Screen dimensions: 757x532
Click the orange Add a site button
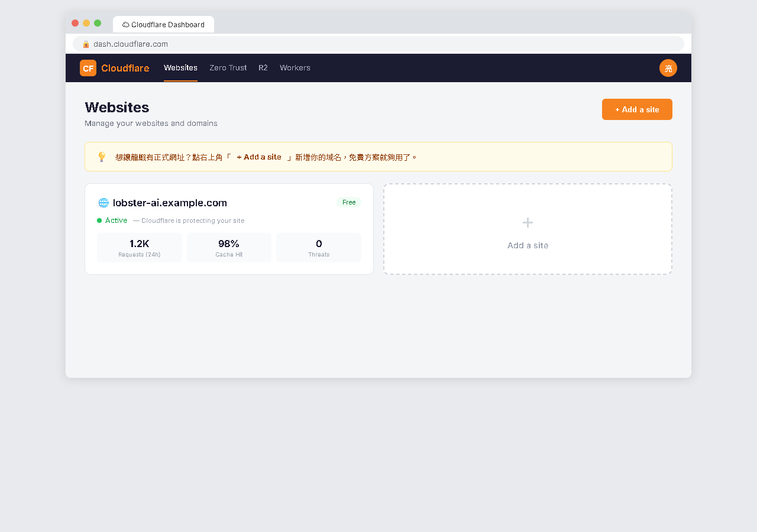[637, 109]
